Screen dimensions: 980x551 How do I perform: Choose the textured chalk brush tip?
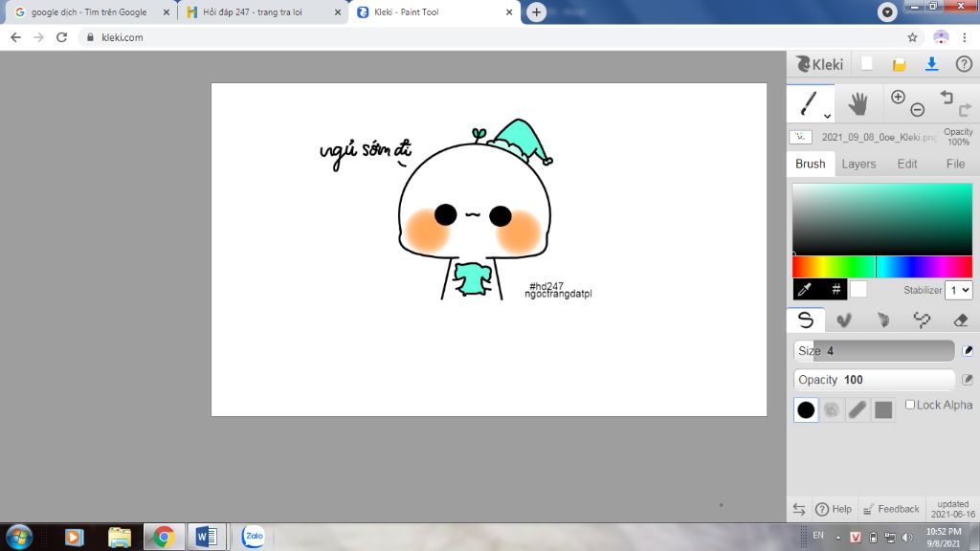tap(832, 409)
